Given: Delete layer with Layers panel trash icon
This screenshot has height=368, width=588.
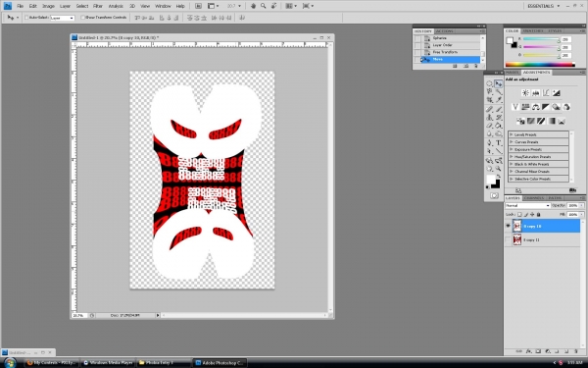Looking at the screenshot, I should point(575,351).
